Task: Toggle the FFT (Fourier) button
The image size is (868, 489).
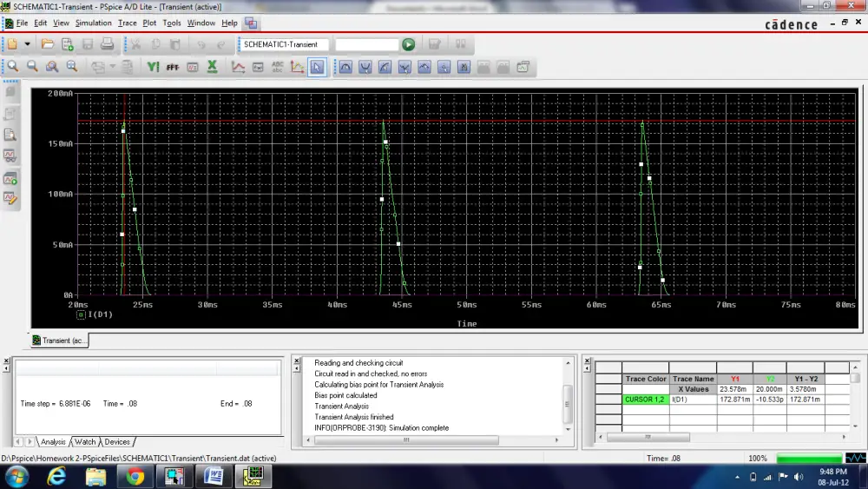Action: pyautogui.click(x=173, y=67)
